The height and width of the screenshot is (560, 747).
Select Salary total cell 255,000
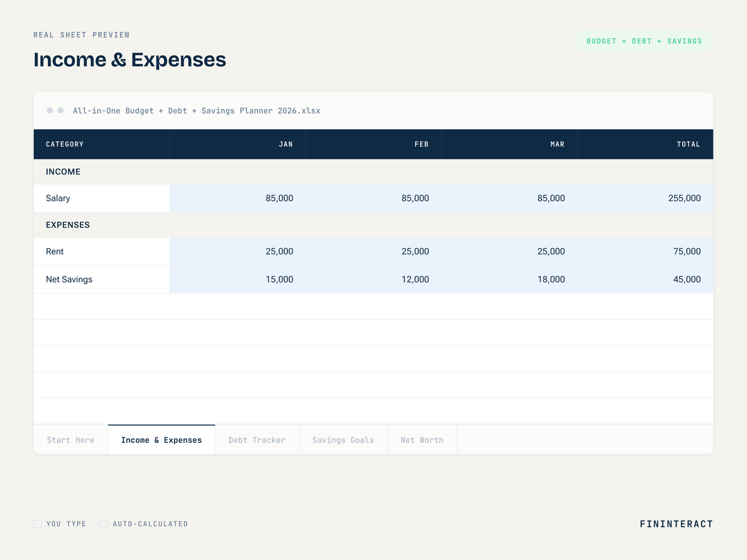pyautogui.click(x=645, y=198)
